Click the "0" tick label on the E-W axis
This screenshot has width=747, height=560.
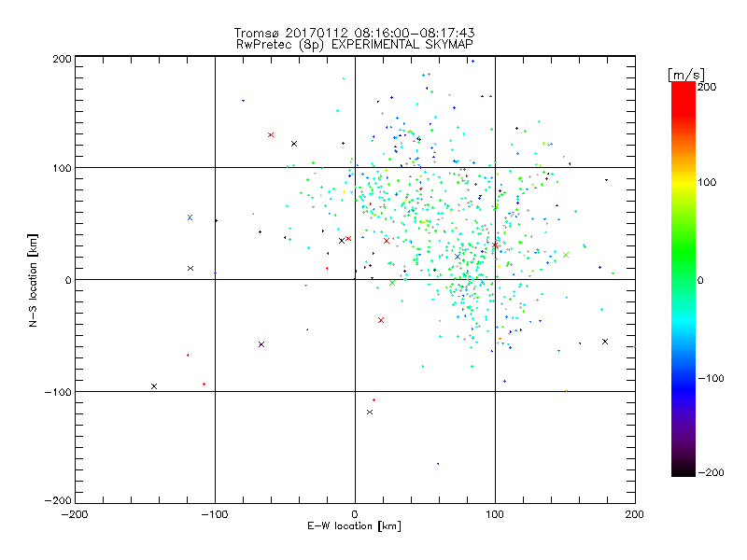(x=355, y=514)
